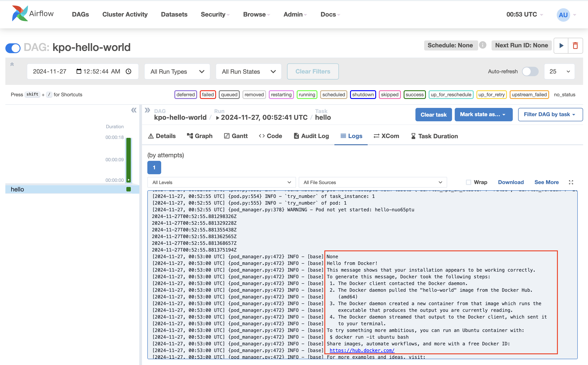Screen dimensions: 588x365
Task: Open the 00:53 UTC timezone menu
Action: (x=524, y=15)
